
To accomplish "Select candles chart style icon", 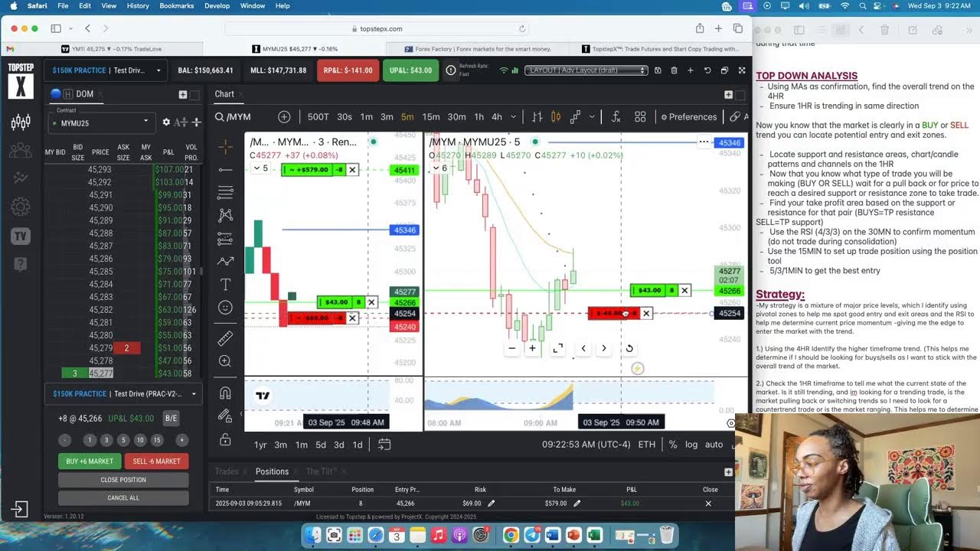I will pos(556,117).
